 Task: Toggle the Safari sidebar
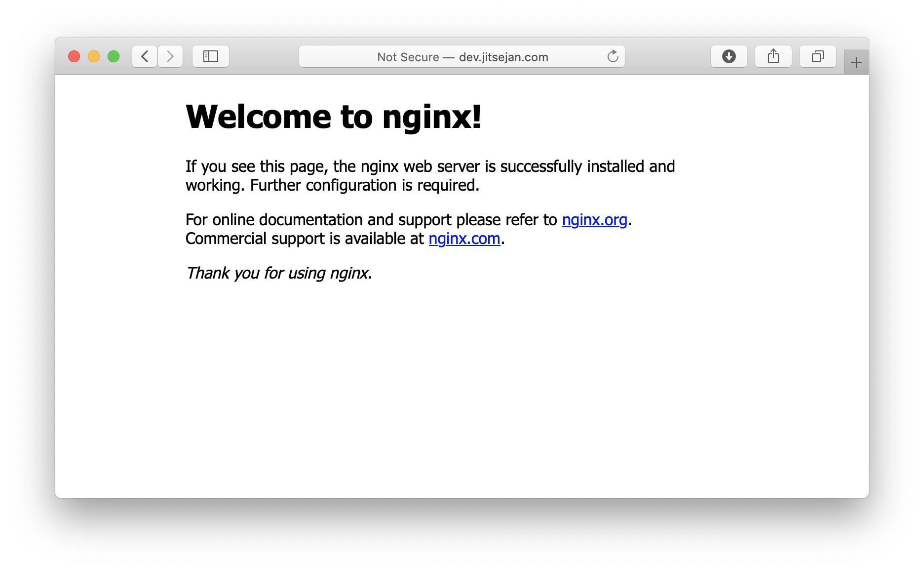211,56
